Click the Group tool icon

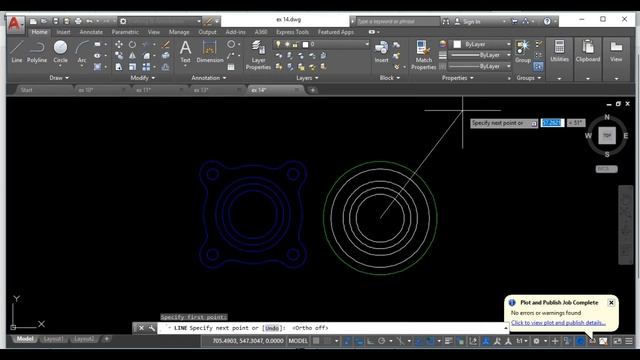coord(522,51)
